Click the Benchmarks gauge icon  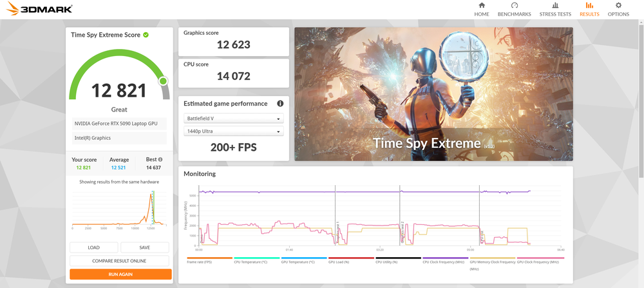(x=514, y=5)
